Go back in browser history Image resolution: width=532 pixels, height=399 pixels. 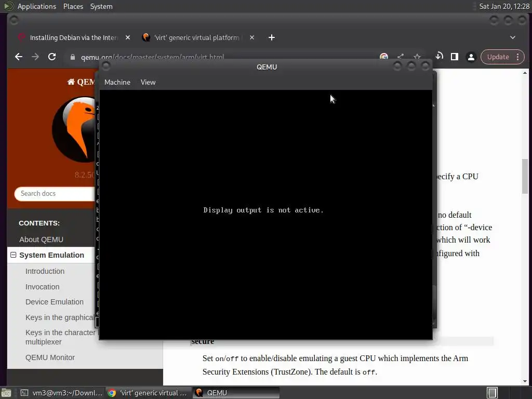point(19,57)
